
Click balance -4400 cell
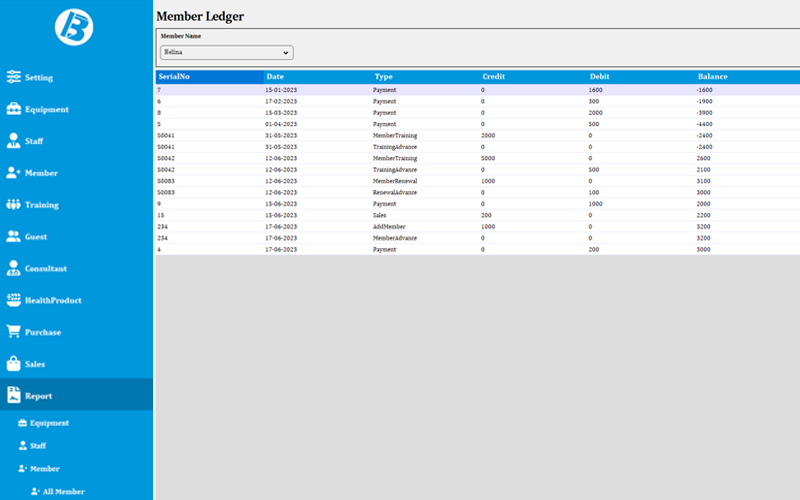[704, 124]
